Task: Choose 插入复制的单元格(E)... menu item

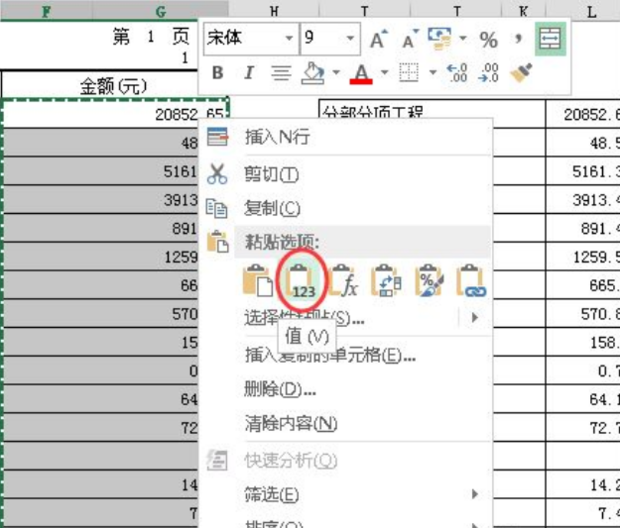Action: click(330, 355)
